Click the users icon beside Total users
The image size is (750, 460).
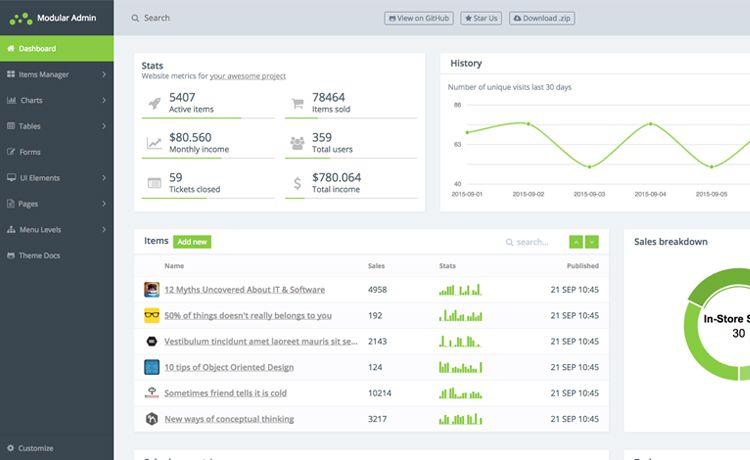[297, 143]
